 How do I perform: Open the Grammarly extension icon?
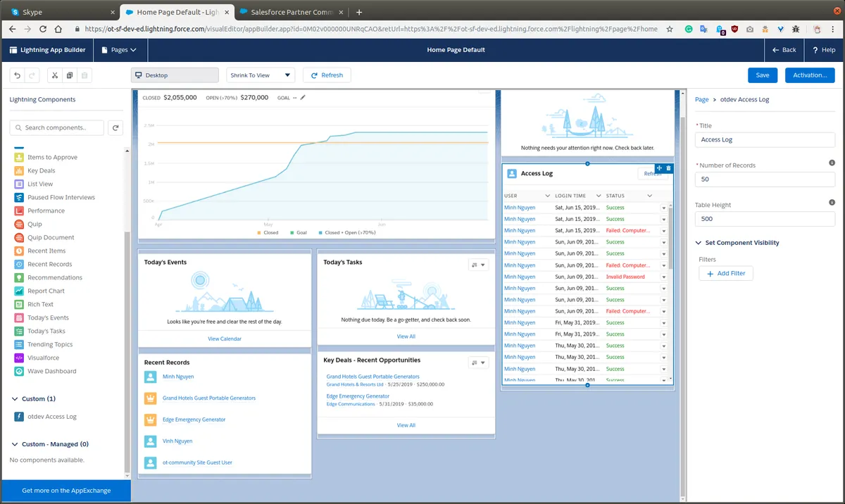[x=689, y=29]
